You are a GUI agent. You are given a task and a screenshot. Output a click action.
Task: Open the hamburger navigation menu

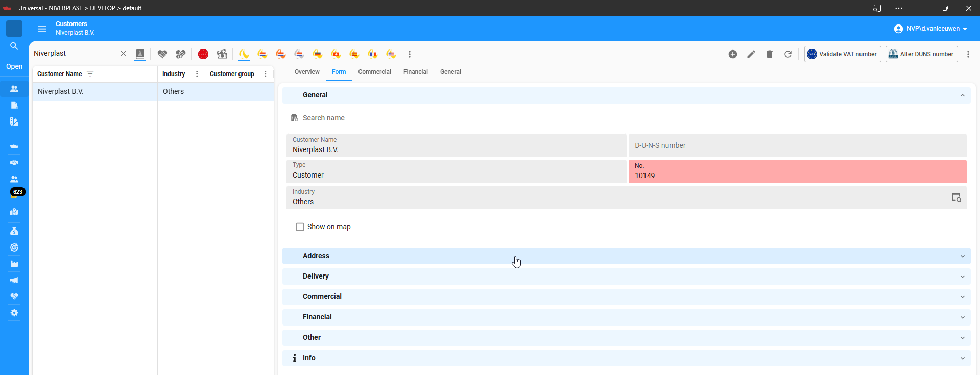[x=42, y=29]
